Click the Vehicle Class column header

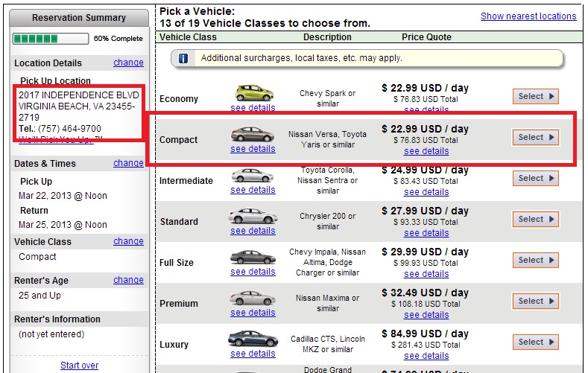pos(188,37)
